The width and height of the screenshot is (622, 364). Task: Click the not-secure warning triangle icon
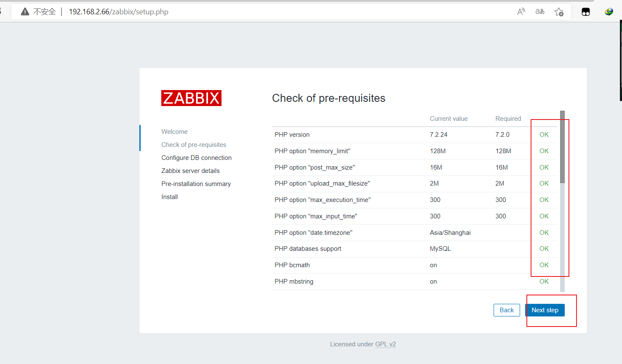click(x=25, y=12)
